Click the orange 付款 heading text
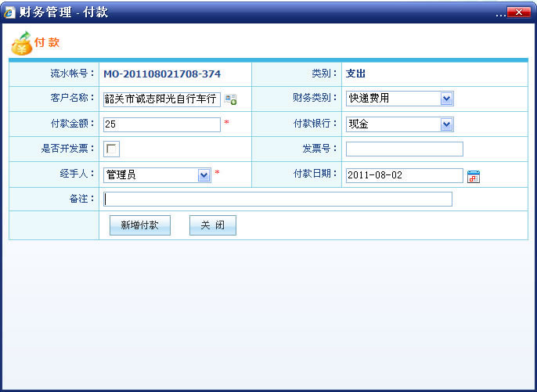 tap(47, 42)
